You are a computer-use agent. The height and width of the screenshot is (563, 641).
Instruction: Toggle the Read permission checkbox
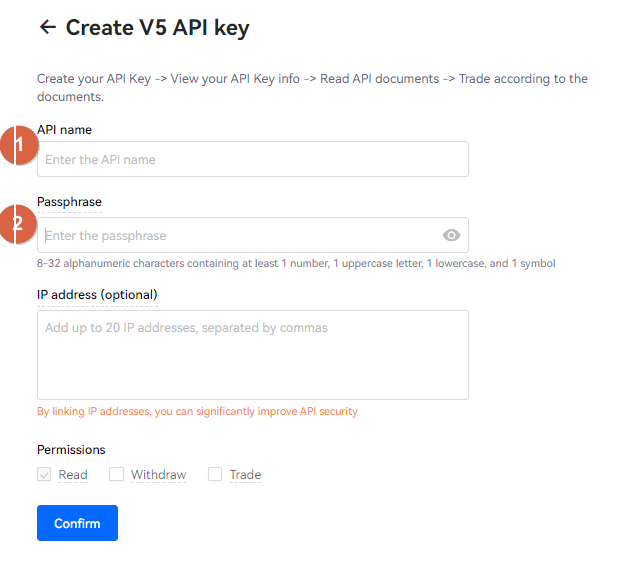[x=44, y=474]
